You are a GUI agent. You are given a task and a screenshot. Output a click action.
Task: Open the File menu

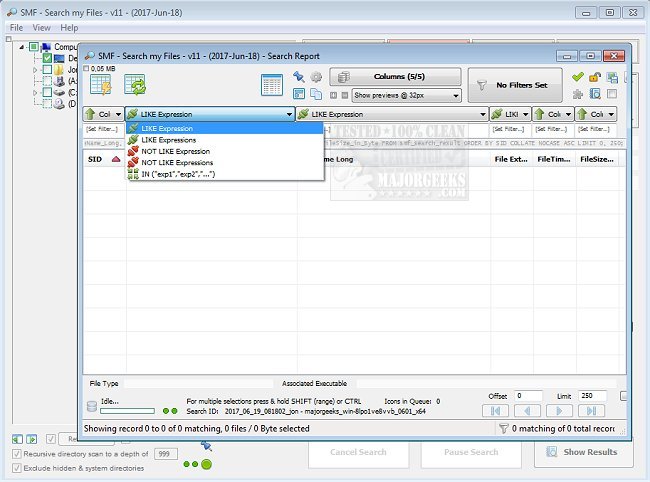click(16, 28)
